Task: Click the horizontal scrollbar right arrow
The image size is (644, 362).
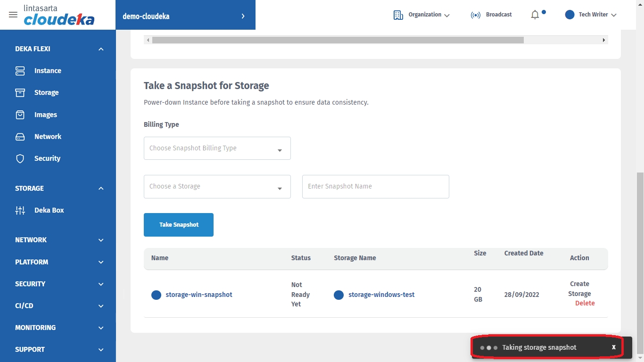Action: pyautogui.click(x=603, y=40)
